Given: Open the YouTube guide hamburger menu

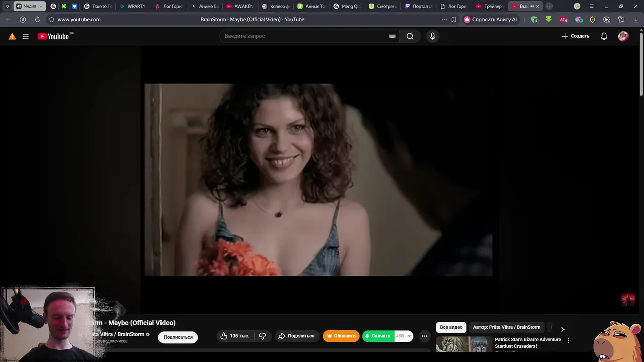Looking at the screenshot, I should [25, 36].
